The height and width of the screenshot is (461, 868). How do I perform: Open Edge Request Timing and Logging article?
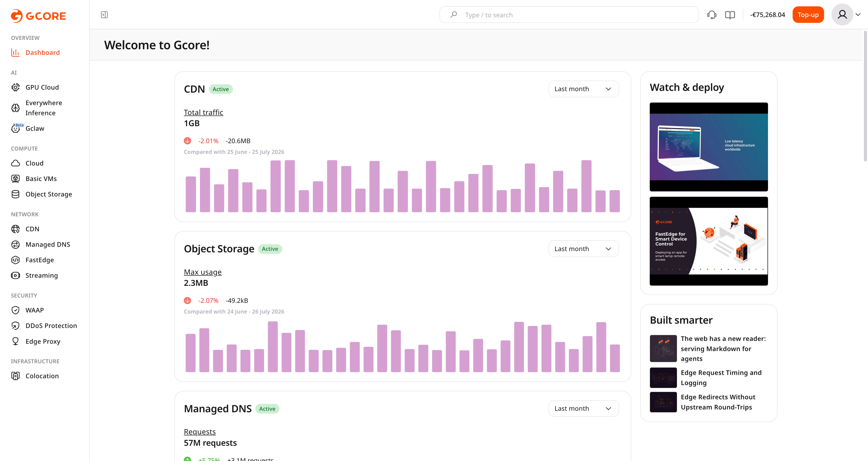(x=721, y=377)
